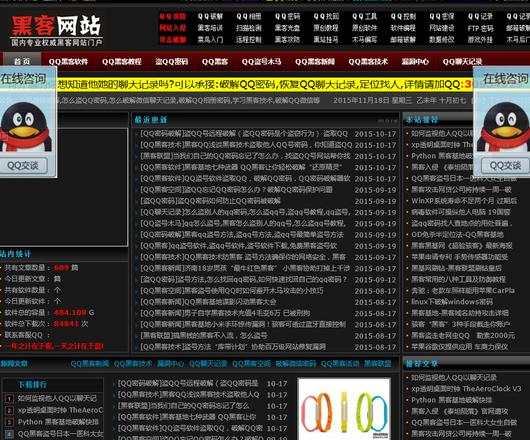The image size is (530, 440).
Task: Switch to the 黑客联盟 tab under 新闻文章
Action: 378,364
